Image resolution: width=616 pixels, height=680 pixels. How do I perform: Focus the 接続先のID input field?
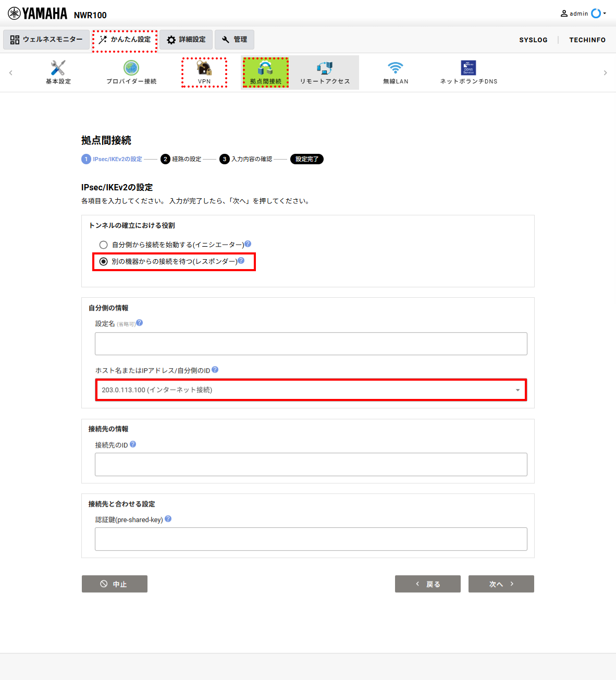(x=311, y=465)
